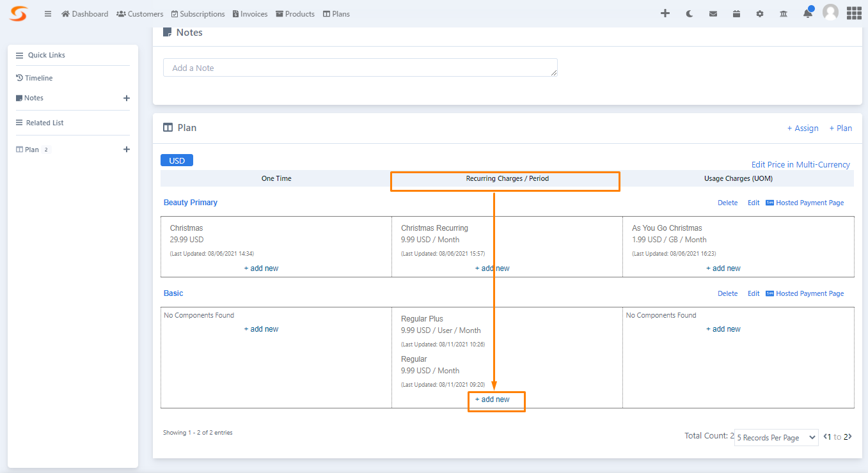Open settings via the gear icon
The height and width of the screenshot is (473, 868).
759,13
